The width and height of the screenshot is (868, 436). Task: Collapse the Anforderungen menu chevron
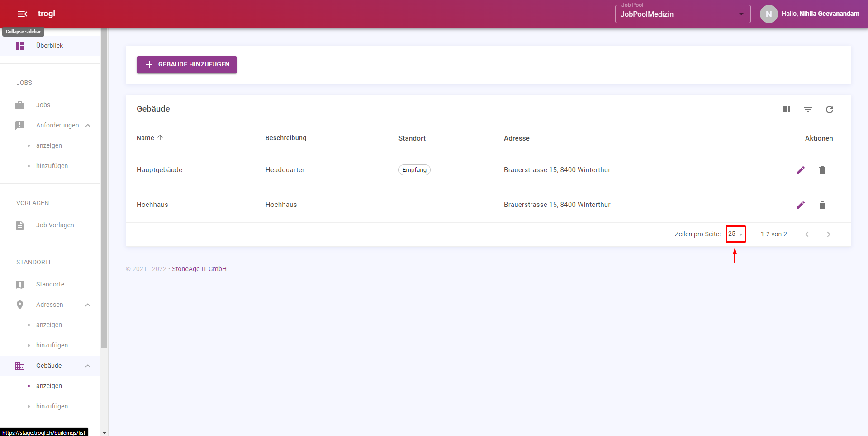(88, 126)
